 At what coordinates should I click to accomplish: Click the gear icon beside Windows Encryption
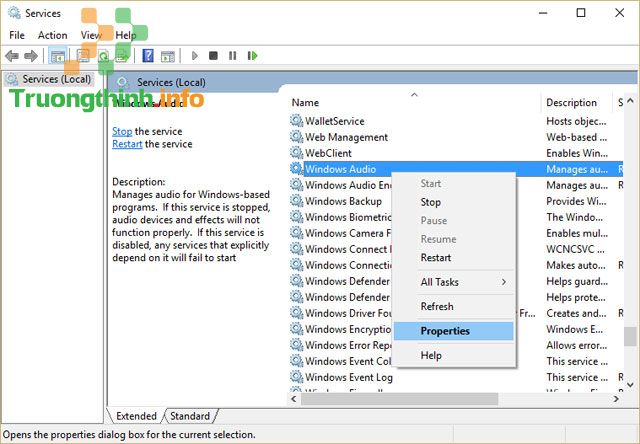[296, 329]
